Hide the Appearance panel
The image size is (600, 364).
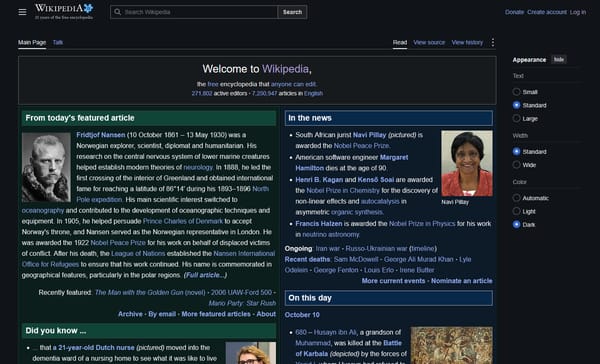point(559,59)
